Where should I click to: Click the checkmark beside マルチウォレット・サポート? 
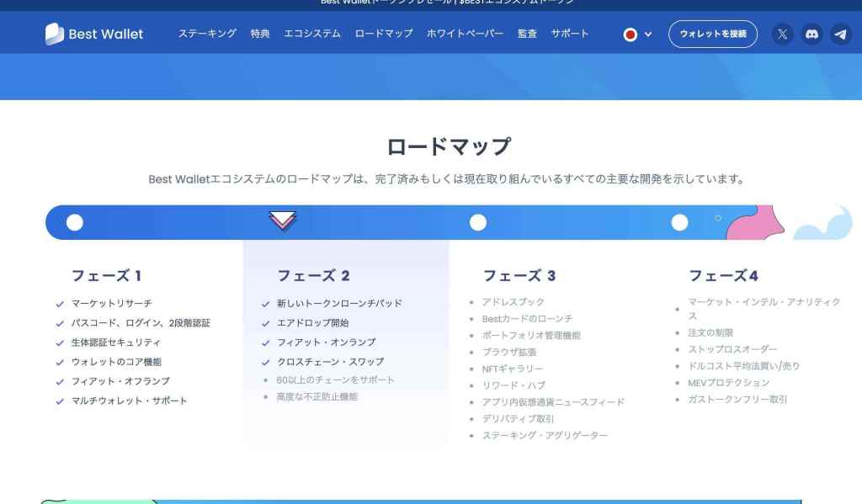click(60, 401)
